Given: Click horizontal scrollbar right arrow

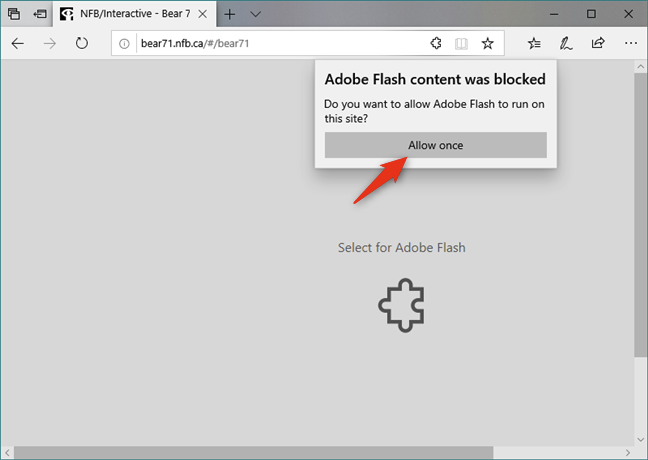Looking at the screenshot, I should [x=628, y=453].
